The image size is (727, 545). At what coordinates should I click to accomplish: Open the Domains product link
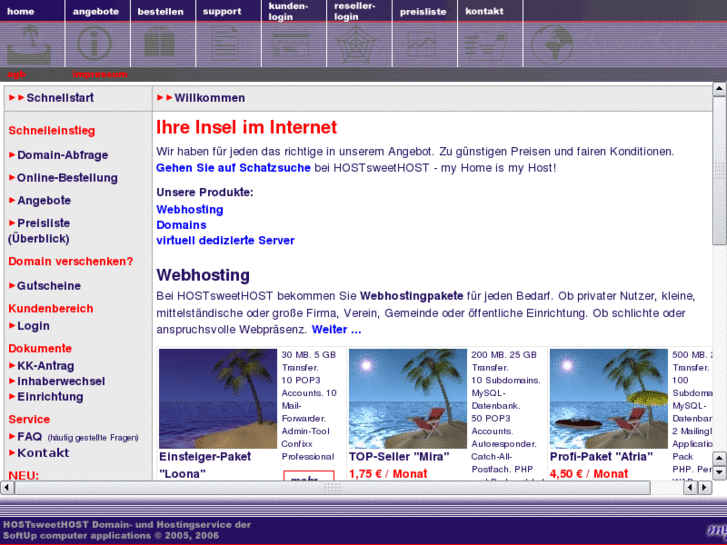181,225
